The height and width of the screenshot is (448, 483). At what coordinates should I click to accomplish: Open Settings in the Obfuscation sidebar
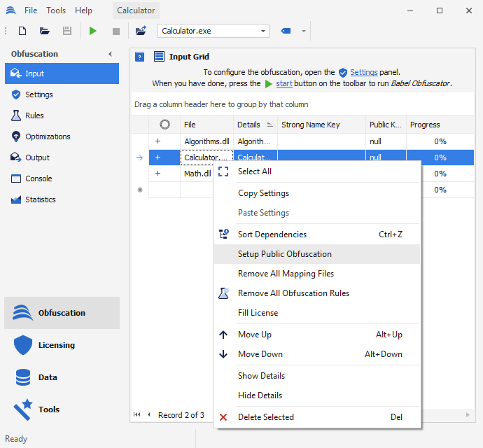coord(38,94)
